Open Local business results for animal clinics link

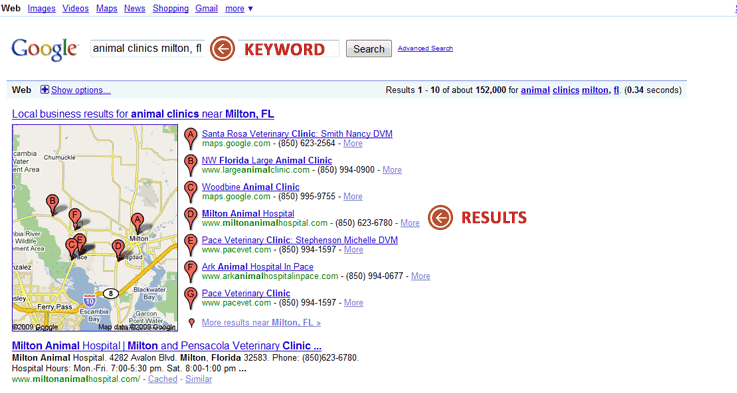coord(143,114)
